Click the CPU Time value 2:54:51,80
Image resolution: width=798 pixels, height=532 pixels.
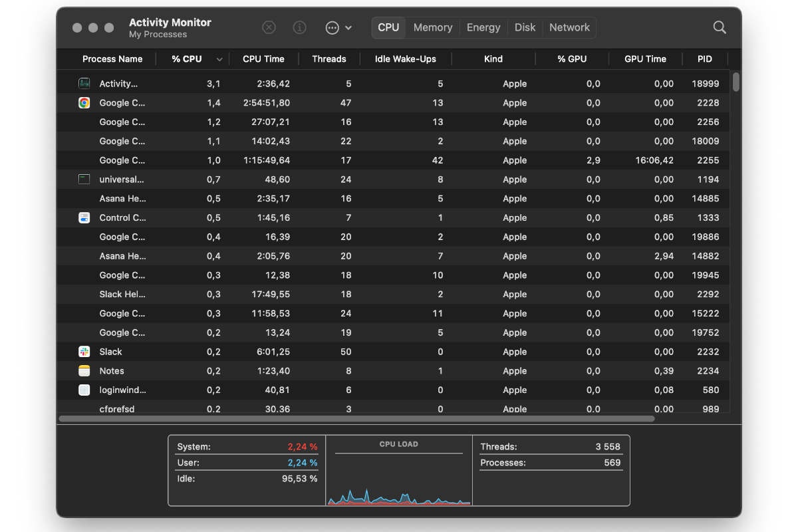266,103
